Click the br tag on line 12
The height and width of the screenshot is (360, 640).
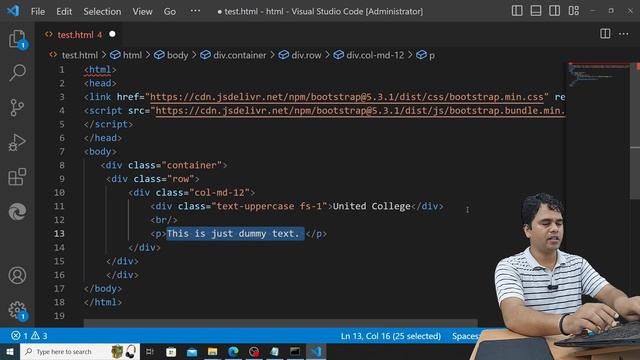[164, 220]
